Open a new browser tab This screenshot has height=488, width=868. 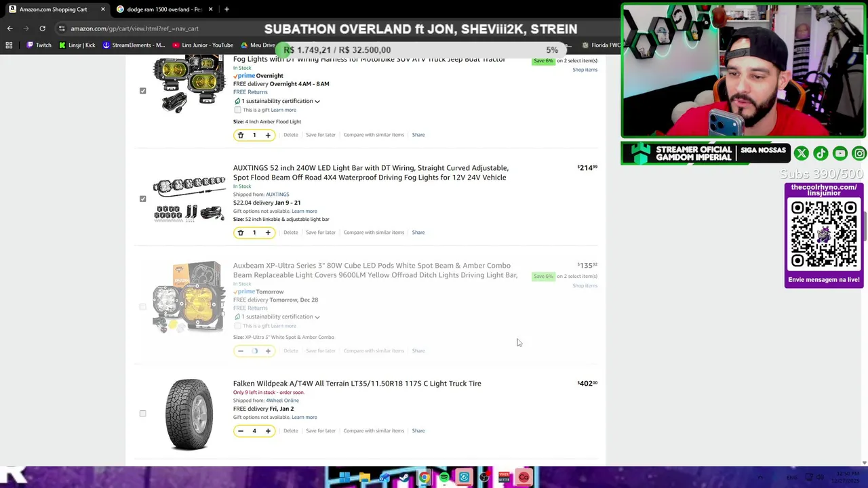226,9
